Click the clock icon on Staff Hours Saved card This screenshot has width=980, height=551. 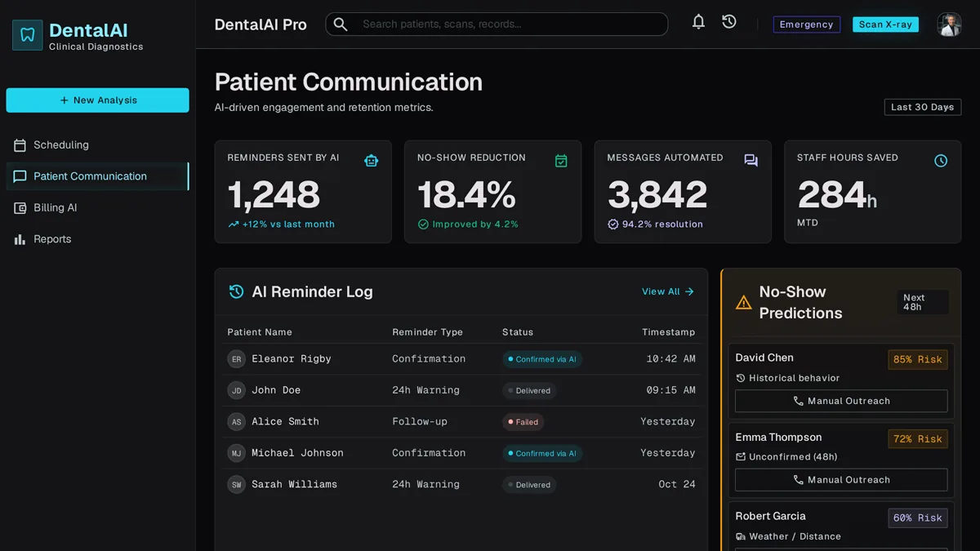click(941, 161)
